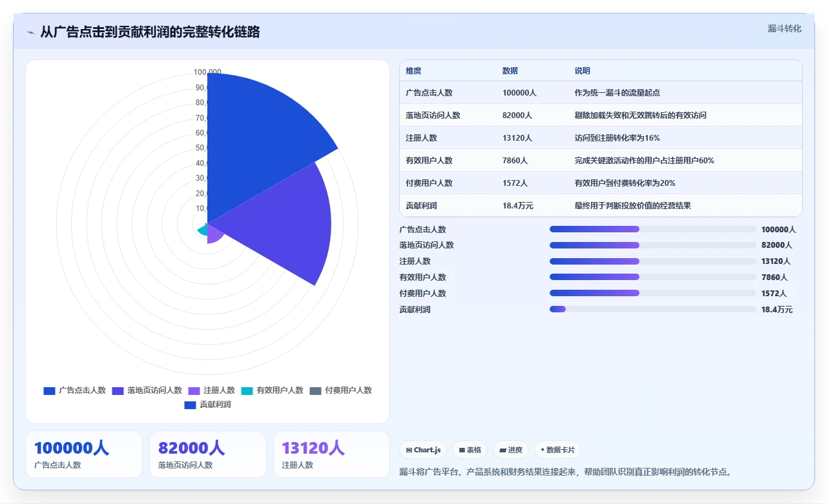Select the 数据卡片 tag
The width and height of the screenshot is (828, 504).
click(x=557, y=450)
